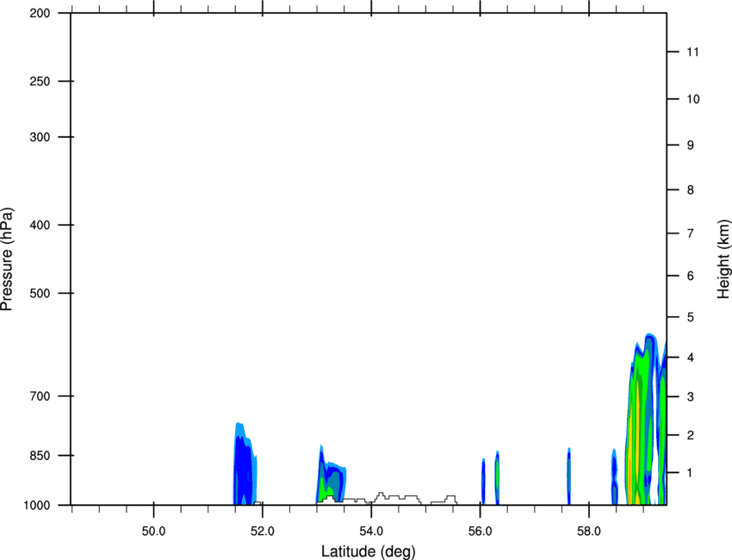Click the 10 km height label

pyautogui.click(x=693, y=99)
